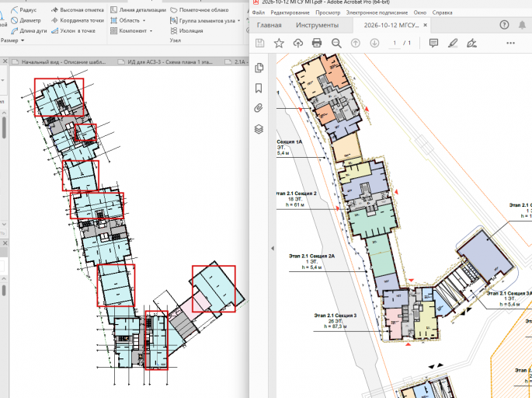
Task: Activate the Линия детализации tool
Action: click(x=138, y=10)
